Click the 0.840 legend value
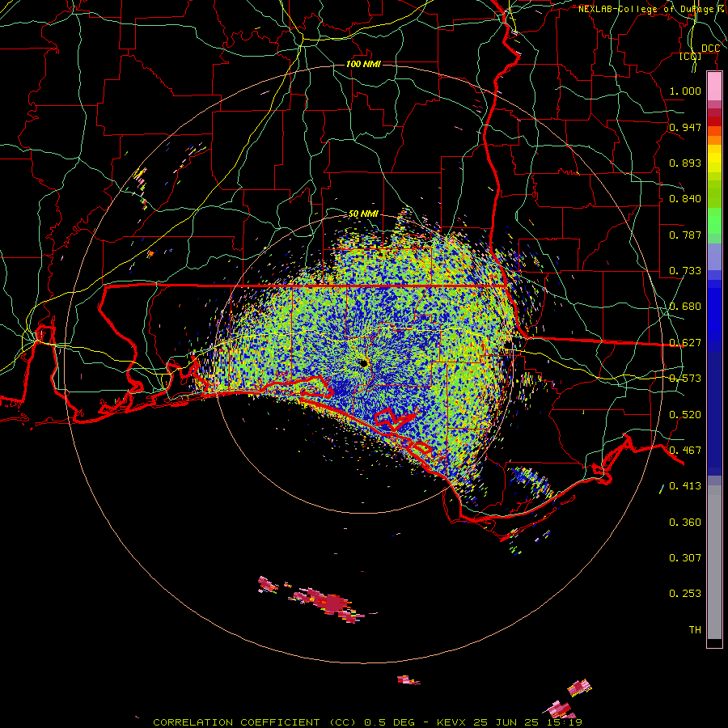 point(685,199)
